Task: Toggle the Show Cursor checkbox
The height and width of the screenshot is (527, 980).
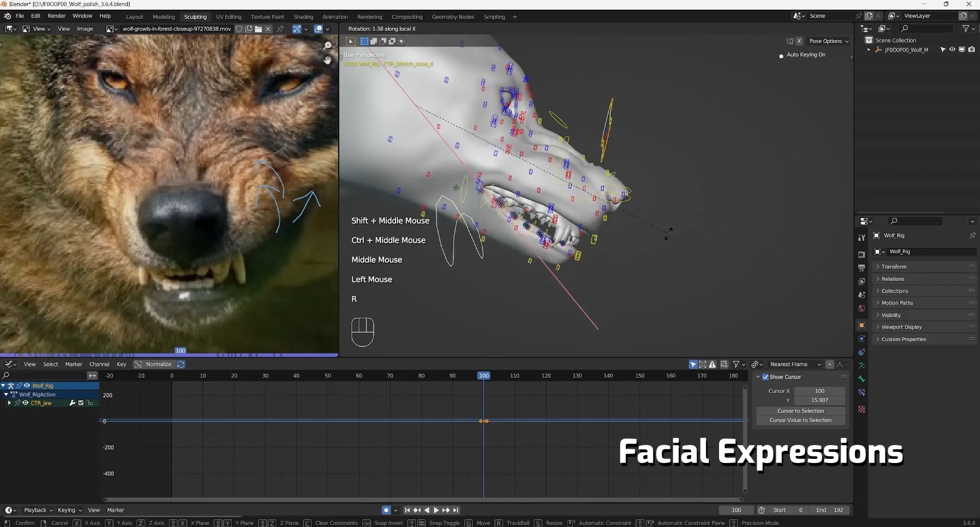Action: [766, 377]
